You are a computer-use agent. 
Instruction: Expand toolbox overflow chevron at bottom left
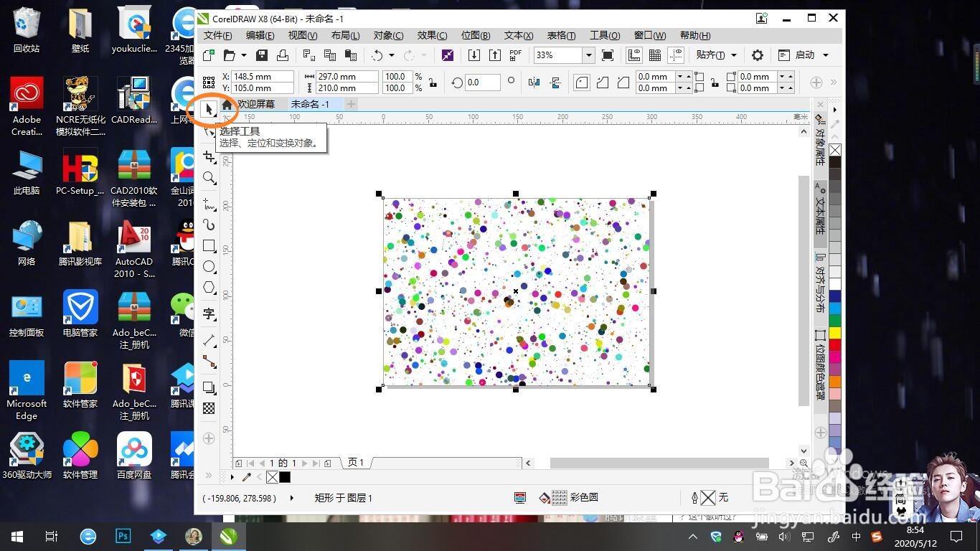[x=209, y=475]
